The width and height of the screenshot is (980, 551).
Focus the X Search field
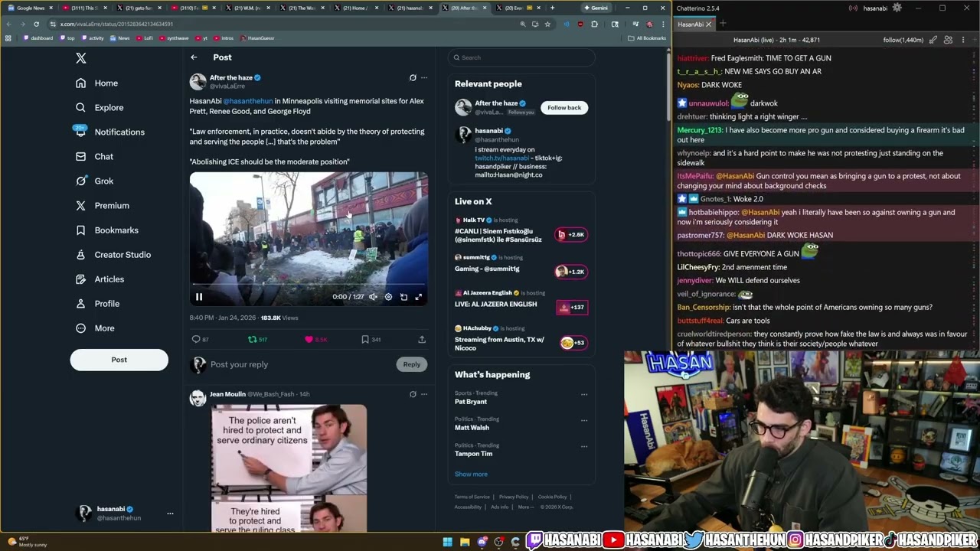(x=521, y=57)
